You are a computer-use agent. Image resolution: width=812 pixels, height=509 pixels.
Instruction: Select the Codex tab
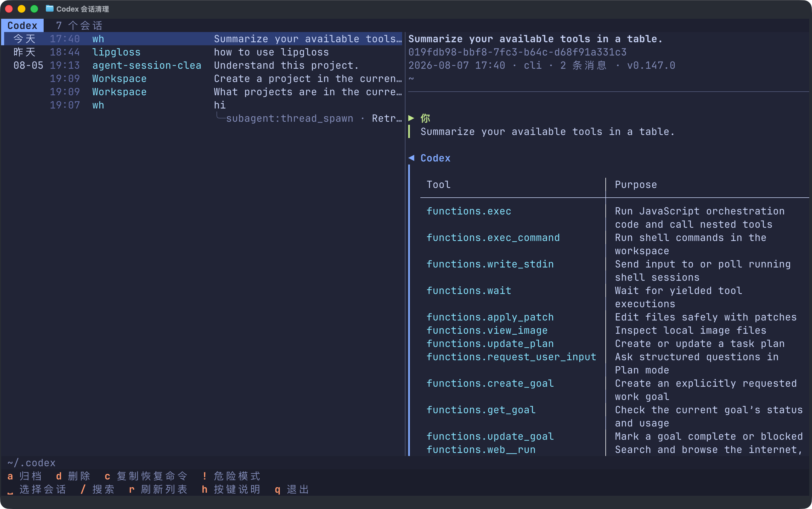click(23, 26)
